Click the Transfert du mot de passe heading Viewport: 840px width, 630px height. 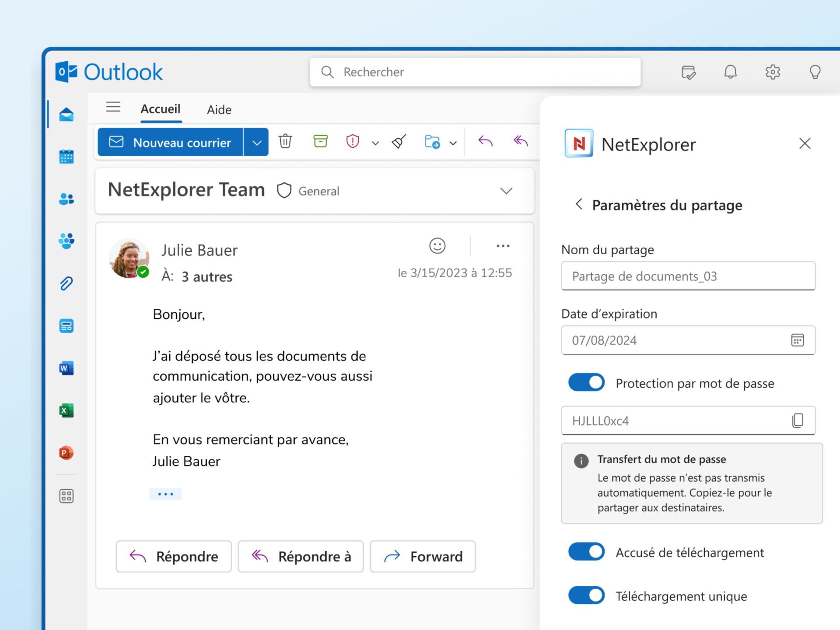point(662,459)
